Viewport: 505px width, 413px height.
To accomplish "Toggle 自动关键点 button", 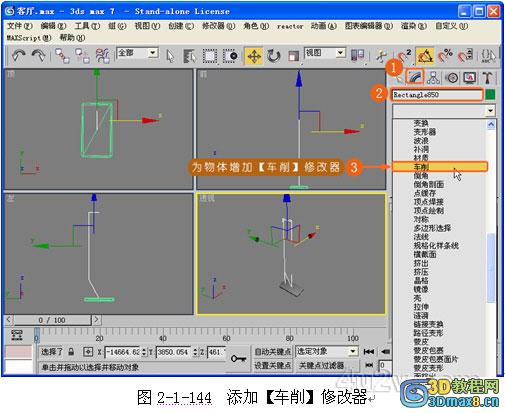I will pos(273,352).
